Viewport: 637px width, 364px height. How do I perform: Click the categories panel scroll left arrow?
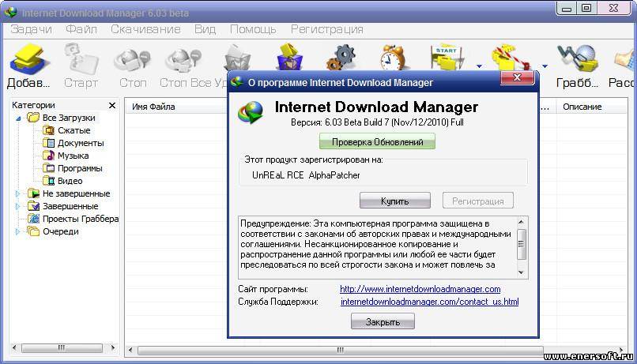(15, 347)
